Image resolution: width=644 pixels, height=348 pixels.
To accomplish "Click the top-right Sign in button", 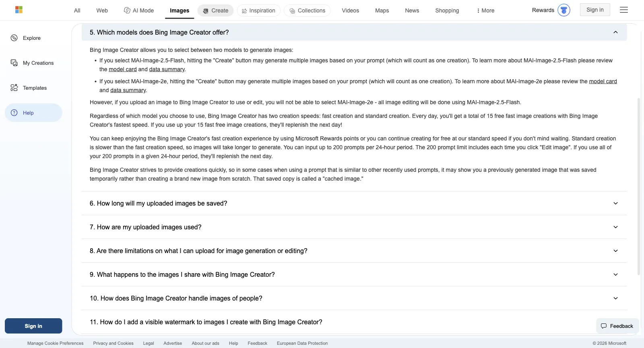I will pos(595,10).
